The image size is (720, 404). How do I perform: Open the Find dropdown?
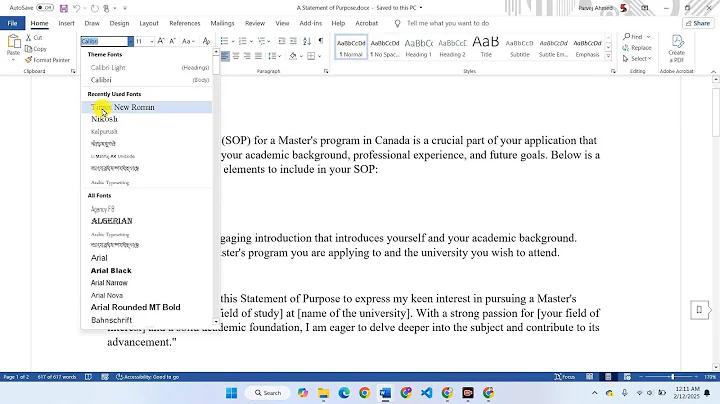648,37
